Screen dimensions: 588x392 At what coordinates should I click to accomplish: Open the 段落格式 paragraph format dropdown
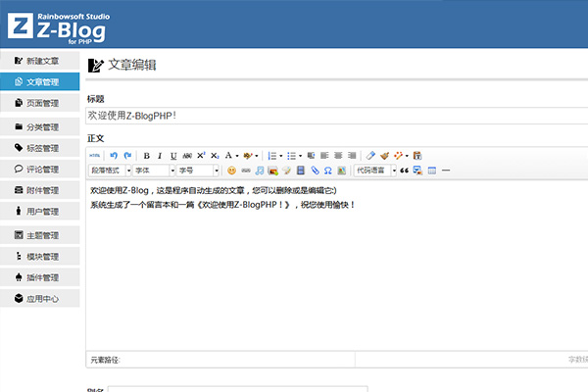109,170
